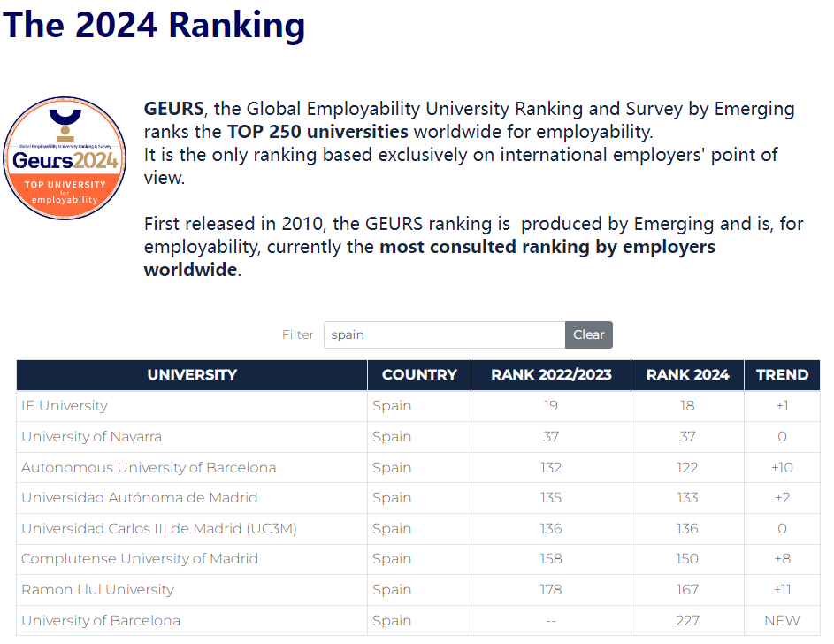
Task: Click The 2024 Ranking page heading
Action: (x=154, y=25)
